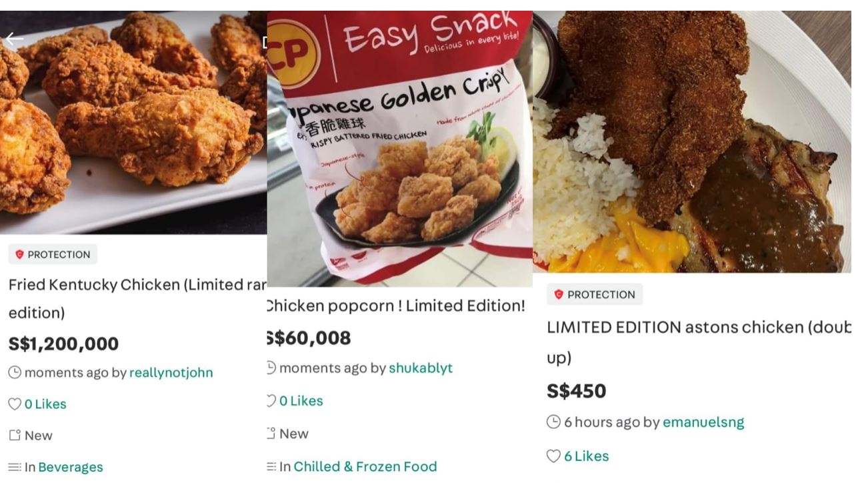Click the condition tag icon next to New
Screen dimensions: 868x483
[15, 436]
